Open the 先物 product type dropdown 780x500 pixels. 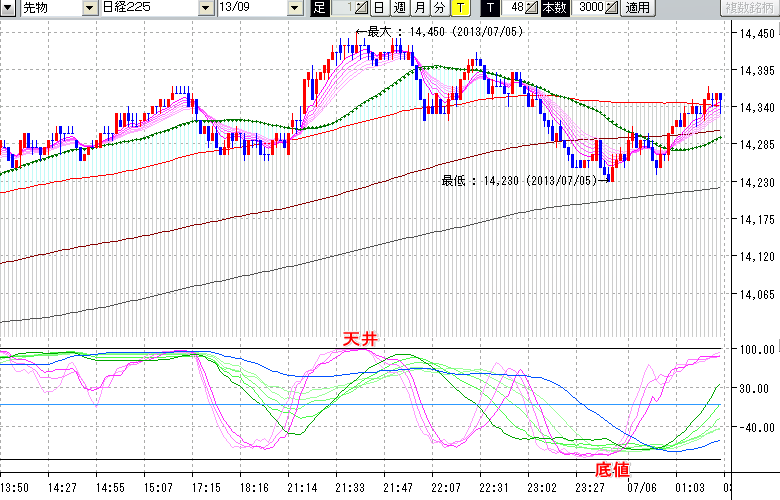pyautogui.click(x=46, y=8)
